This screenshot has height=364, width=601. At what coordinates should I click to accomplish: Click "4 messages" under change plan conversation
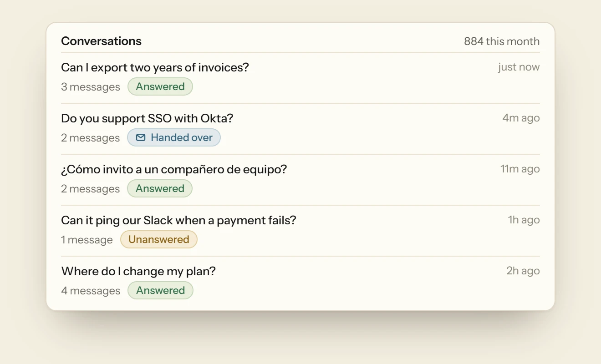pyautogui.click(x=91, y=291)
